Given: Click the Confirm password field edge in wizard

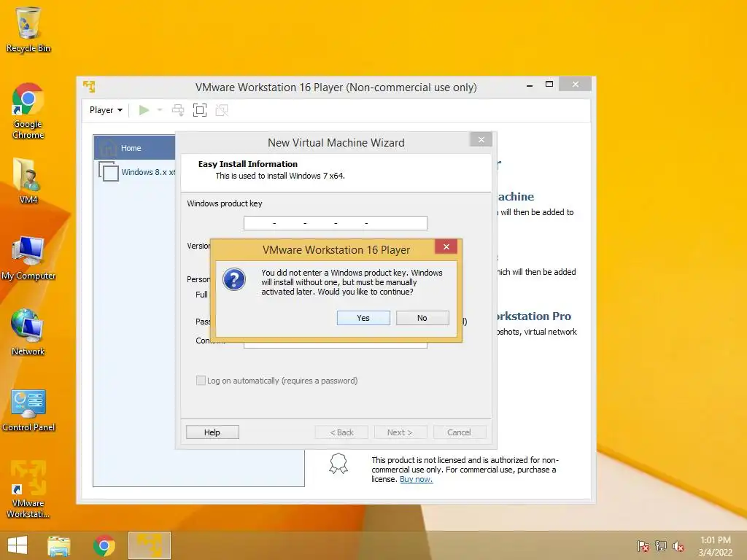Looking at the screenshot, I should click(336, 345).
